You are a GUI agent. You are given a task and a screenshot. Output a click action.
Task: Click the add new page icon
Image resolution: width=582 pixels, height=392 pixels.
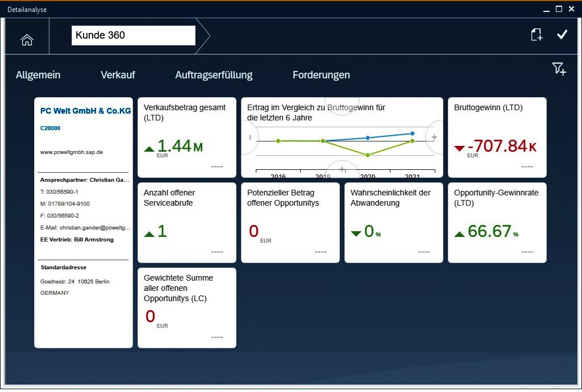536,35
